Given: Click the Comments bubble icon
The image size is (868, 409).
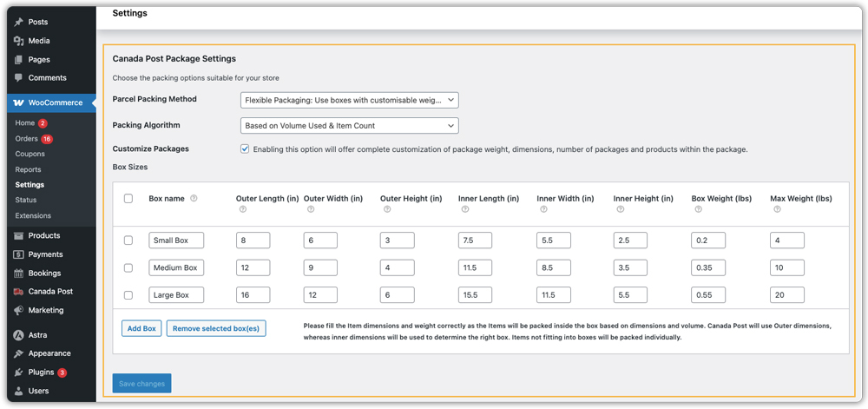Looking at the screenshot, I should click(x=19, y=78).
